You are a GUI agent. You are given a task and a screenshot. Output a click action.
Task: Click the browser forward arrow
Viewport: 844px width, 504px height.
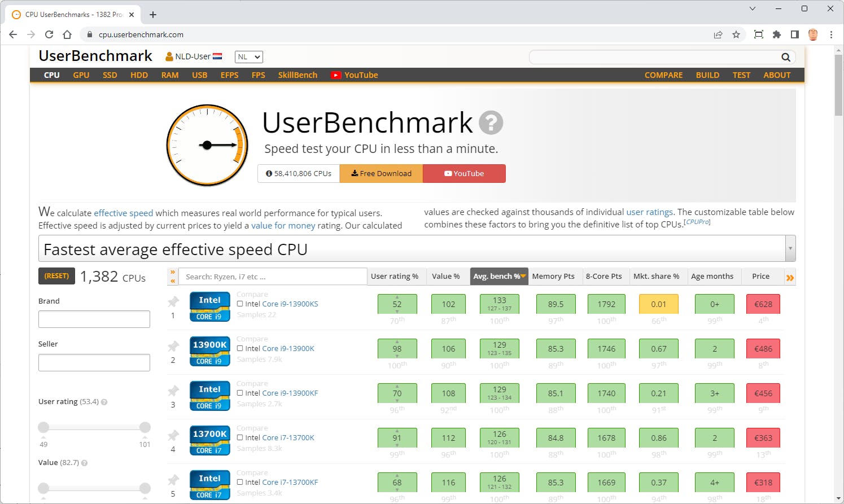coord(31,34)
